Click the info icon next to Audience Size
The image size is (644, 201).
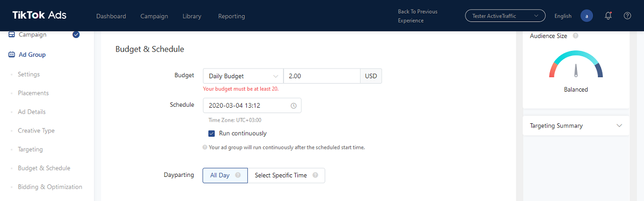click(x=575, y=36)
